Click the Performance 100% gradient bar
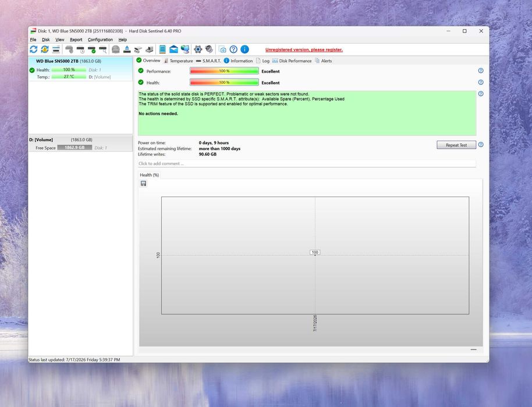Viewport: 532px width, 407px height. (x=224, y=71)
